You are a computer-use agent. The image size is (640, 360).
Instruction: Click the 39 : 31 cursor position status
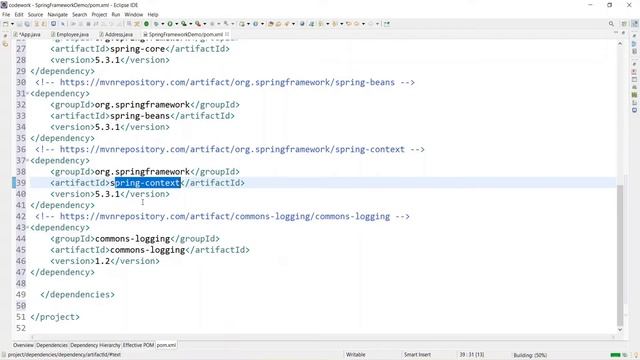pos(471,355)
